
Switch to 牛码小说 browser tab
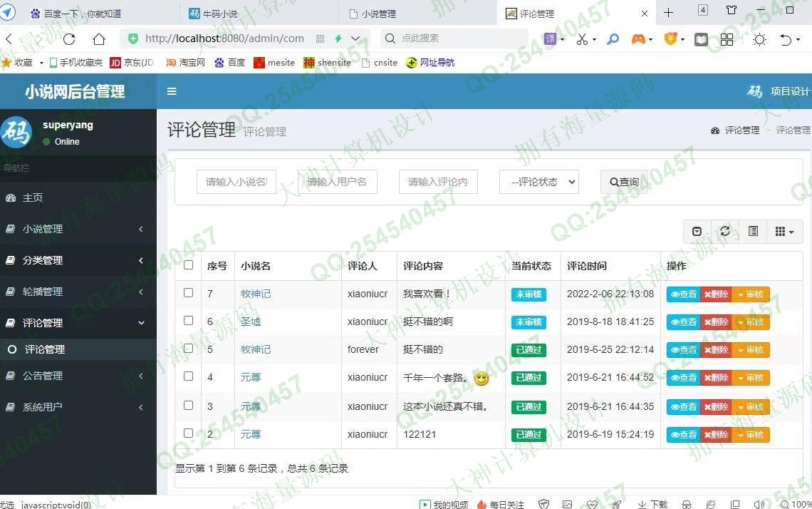pos(259,14)
